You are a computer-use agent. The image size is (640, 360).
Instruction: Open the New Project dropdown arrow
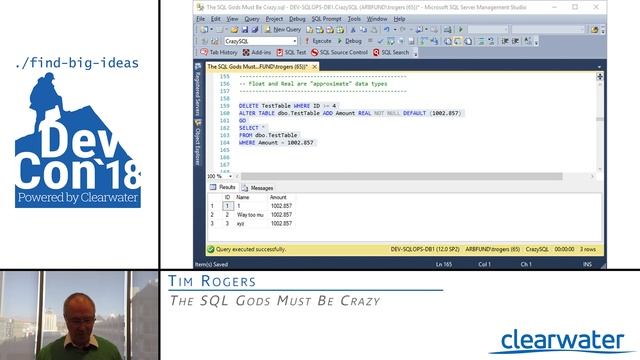[211, 29]
